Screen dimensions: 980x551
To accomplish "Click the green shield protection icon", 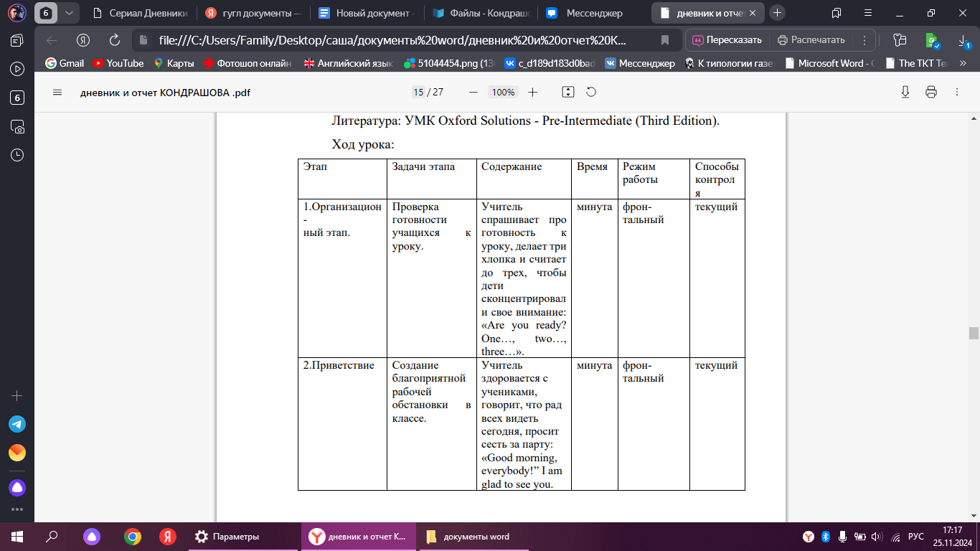I will pyautogui.click(x=931, y=40).
